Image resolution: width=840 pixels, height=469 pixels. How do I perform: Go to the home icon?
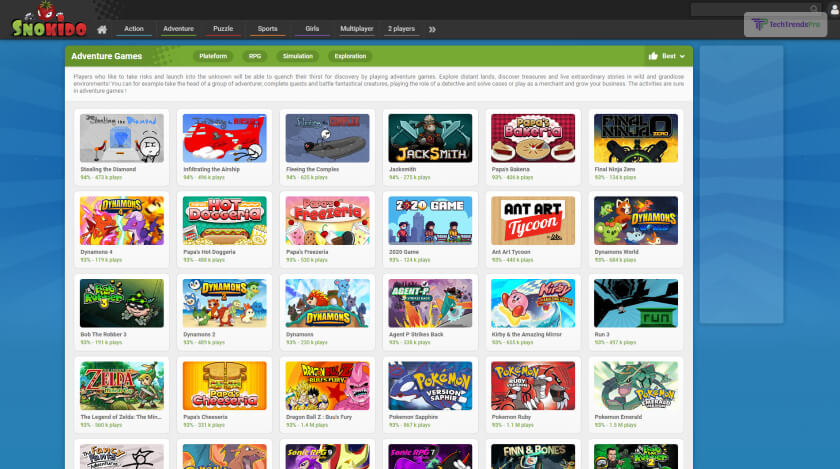(x=102, y=29)
